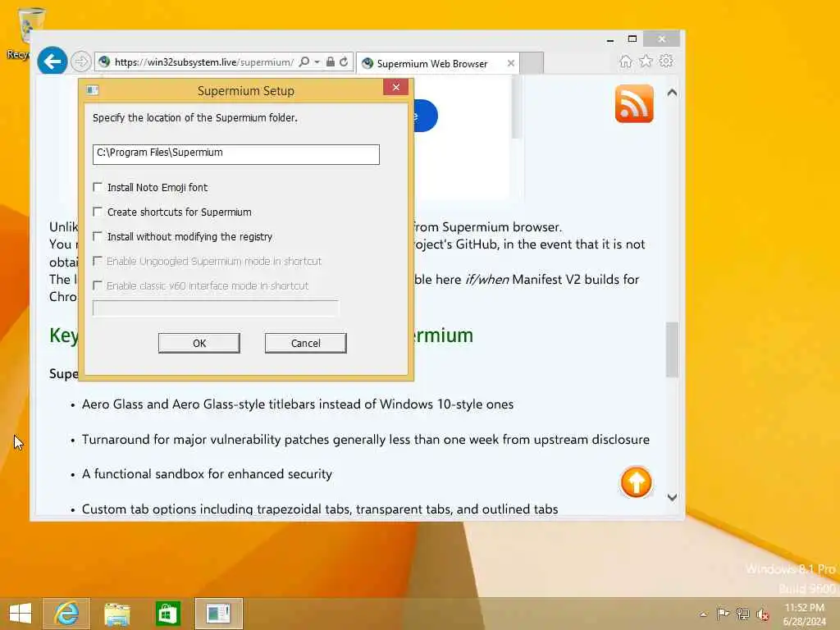Screen dimensions: 840x630
Task: Open a new tab in Internet Explorer
Action: [532, 63]
